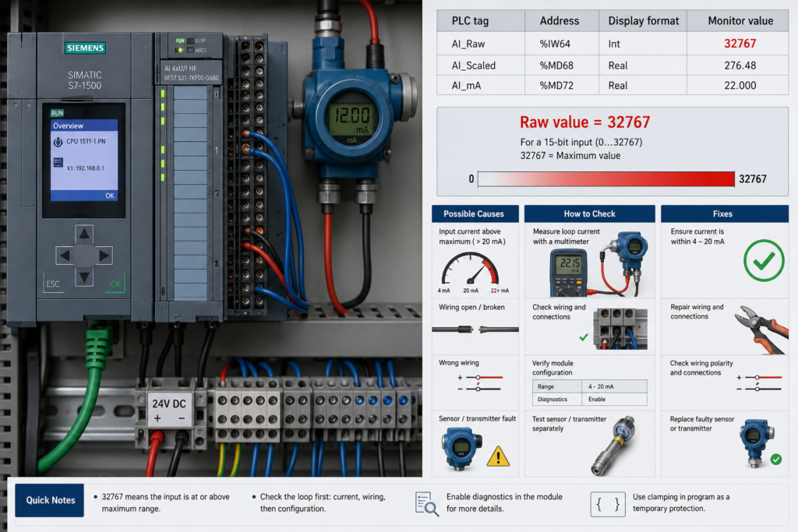The image size is (798, 532).
Task: Click the X1 network interface icon on display
Action: click(58, 163)
